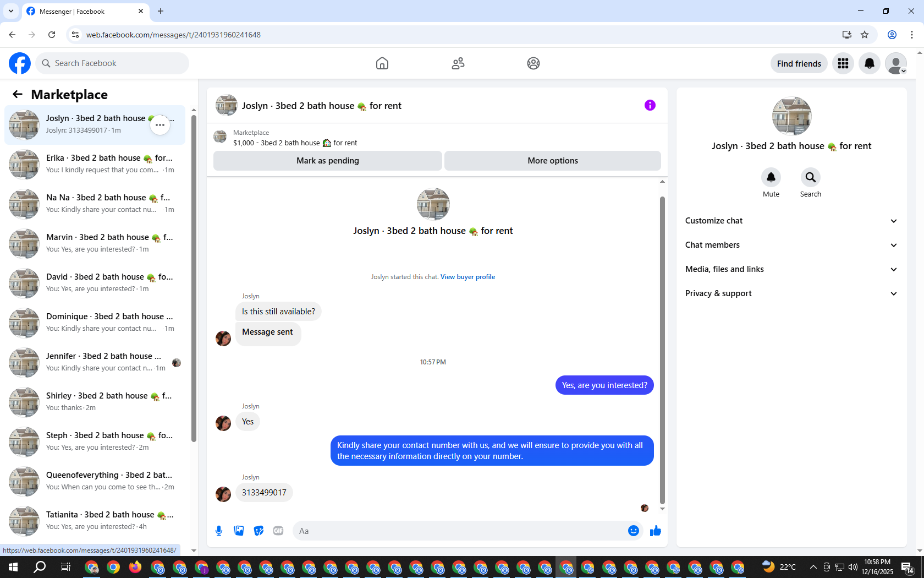Viewport: 924px width, 578px height.
Task: Open View buyer profile link
Action: 468,277
